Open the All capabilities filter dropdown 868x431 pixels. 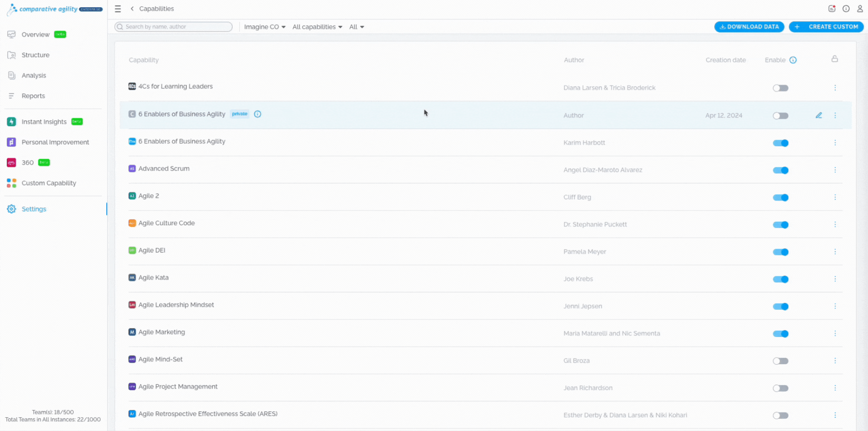(x=317, y=27)
